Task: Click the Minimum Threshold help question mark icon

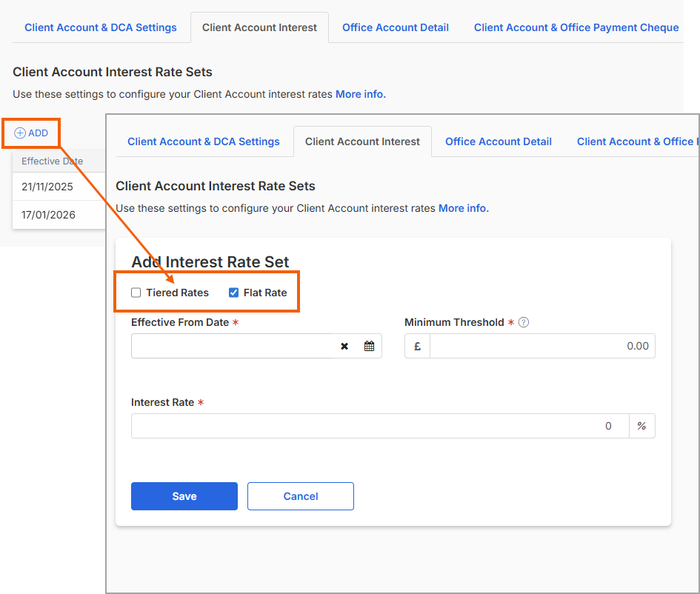Action: point(523,322)
